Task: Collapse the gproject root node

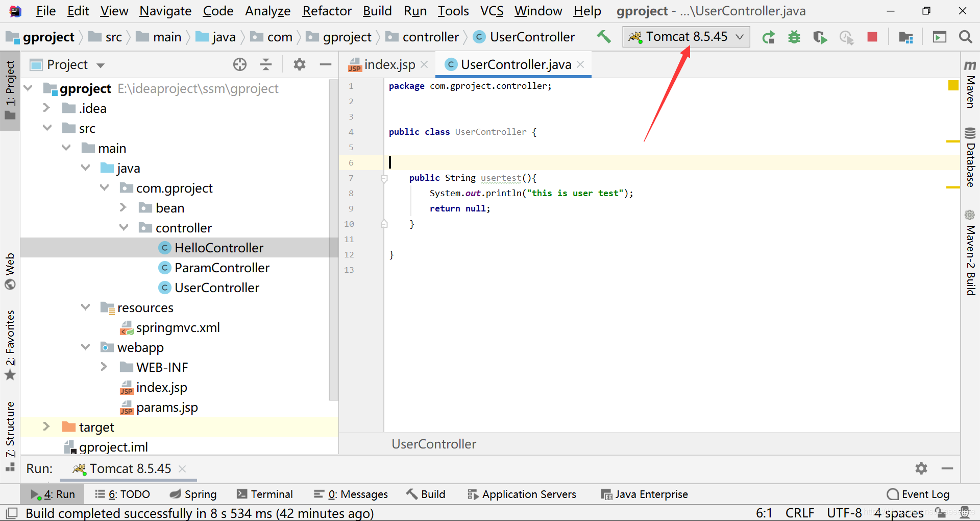Action: (29, 88)
